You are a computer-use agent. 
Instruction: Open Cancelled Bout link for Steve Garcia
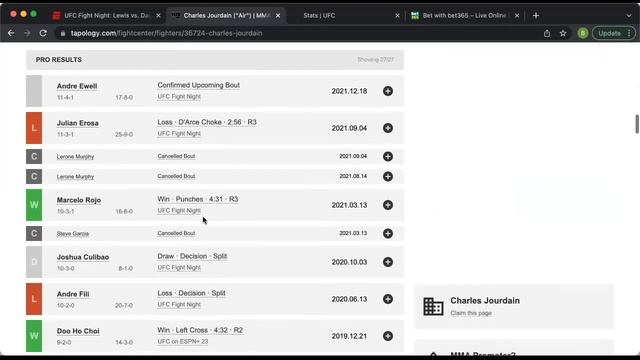tap(176, 233)
